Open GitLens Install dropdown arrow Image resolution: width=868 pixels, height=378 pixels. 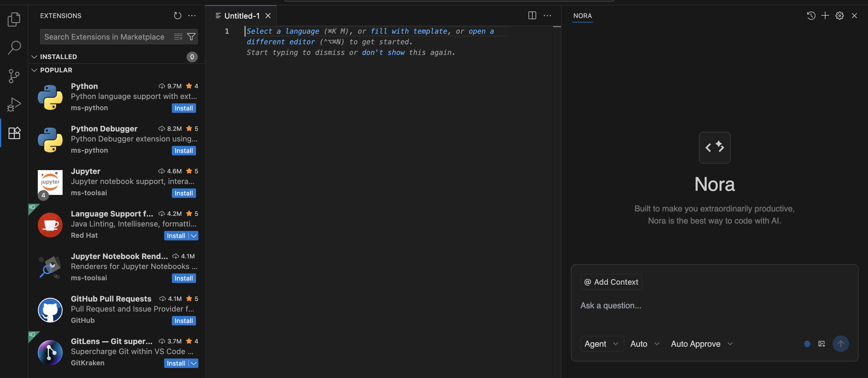194,363
